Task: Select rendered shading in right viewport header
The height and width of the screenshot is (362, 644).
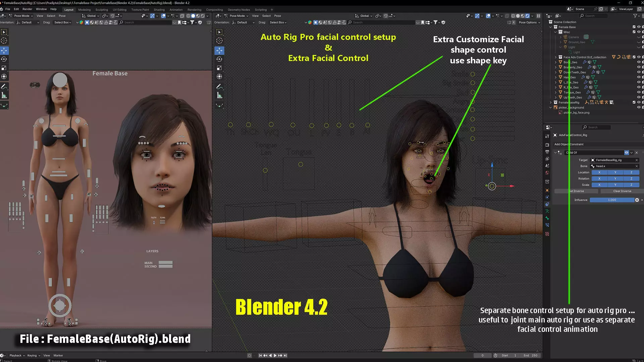Action: tap(527, 16)
